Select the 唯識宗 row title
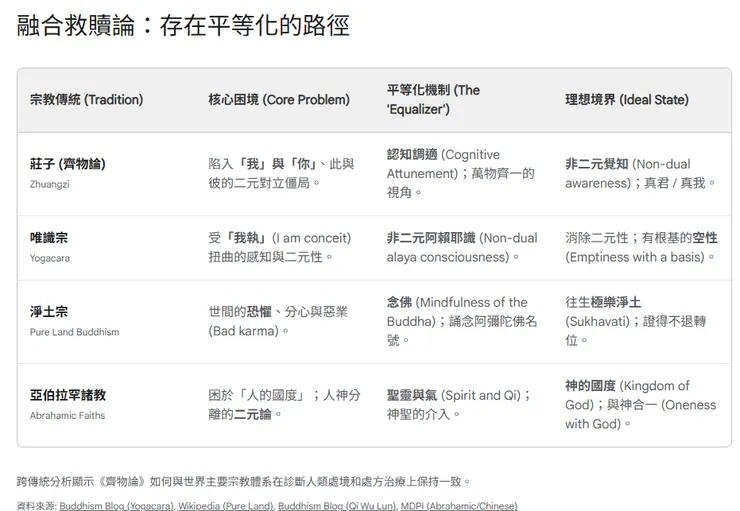The height and width of the screenshot is (511, 740). click(x=49, y=238)
